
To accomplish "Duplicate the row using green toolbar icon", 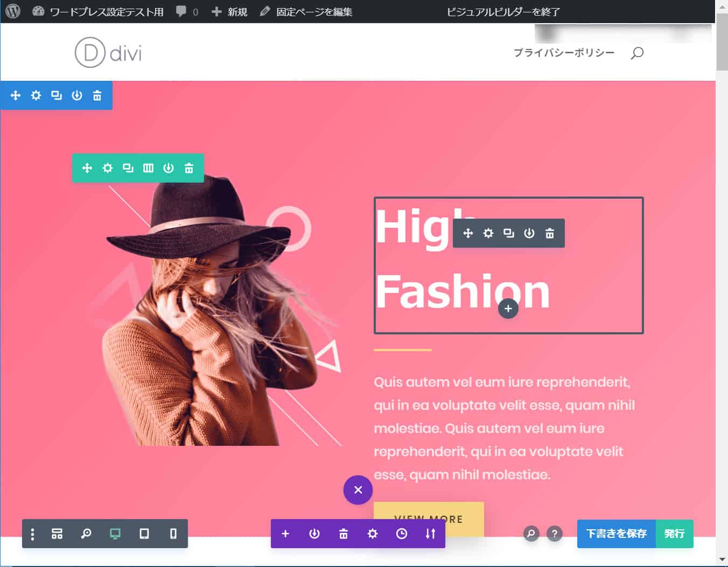I will 128,168.
